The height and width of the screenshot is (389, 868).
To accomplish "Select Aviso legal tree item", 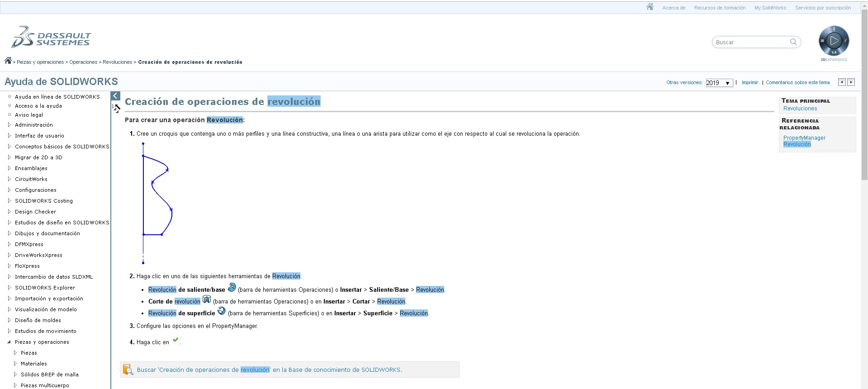I will (x=29, y=114).
